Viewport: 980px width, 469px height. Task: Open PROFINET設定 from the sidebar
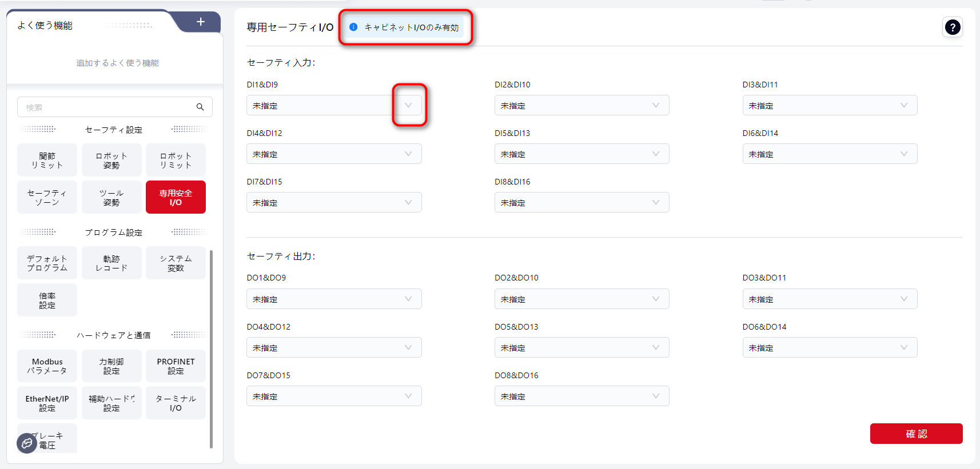pos(176,366)
